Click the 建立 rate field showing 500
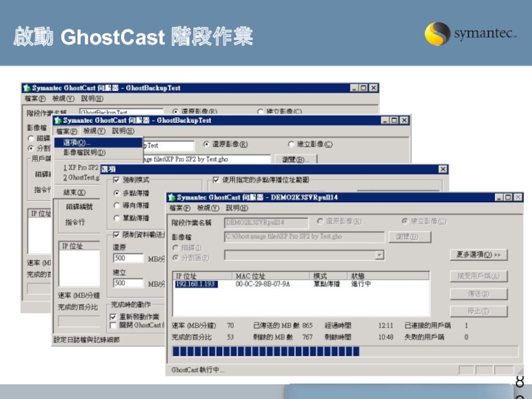Viewport: 532px width, 399px height. pos(128,283)
